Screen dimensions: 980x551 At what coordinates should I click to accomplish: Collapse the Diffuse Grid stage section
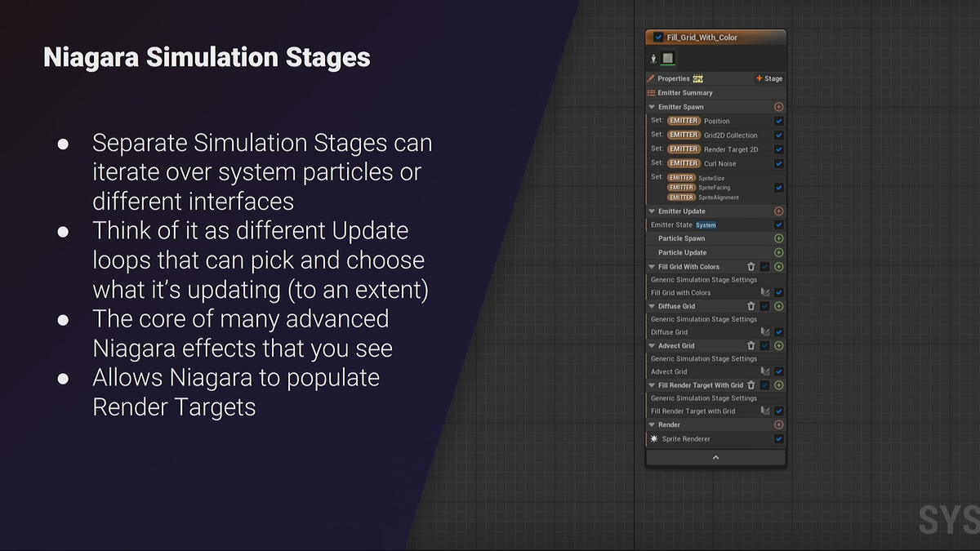click(x=652, y=306)
